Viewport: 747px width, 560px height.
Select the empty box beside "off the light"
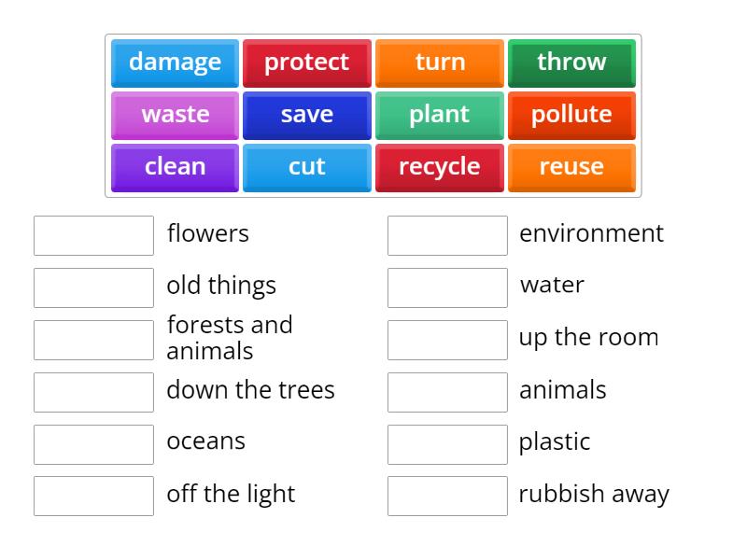93,497
